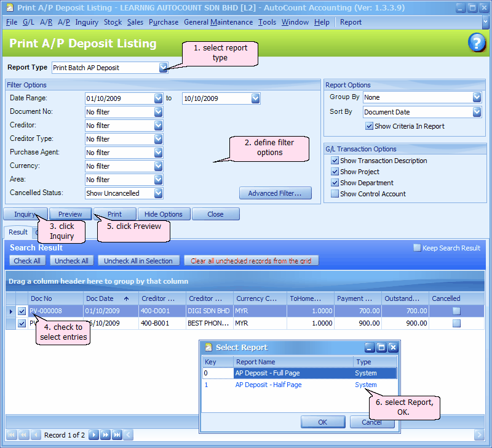Jump to the first record in navigator
492x448 pixels.
12,435
